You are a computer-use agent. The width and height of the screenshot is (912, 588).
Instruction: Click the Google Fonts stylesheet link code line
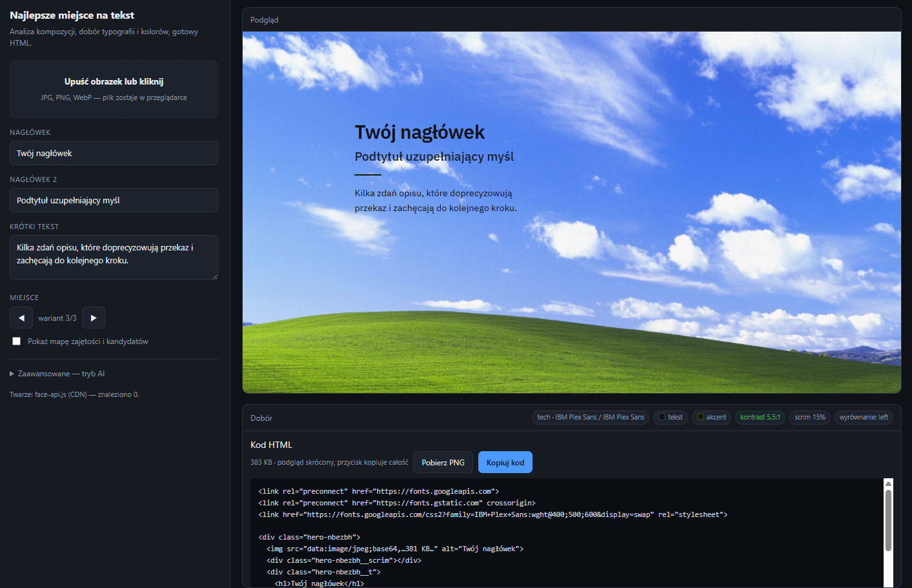point(493,514)
